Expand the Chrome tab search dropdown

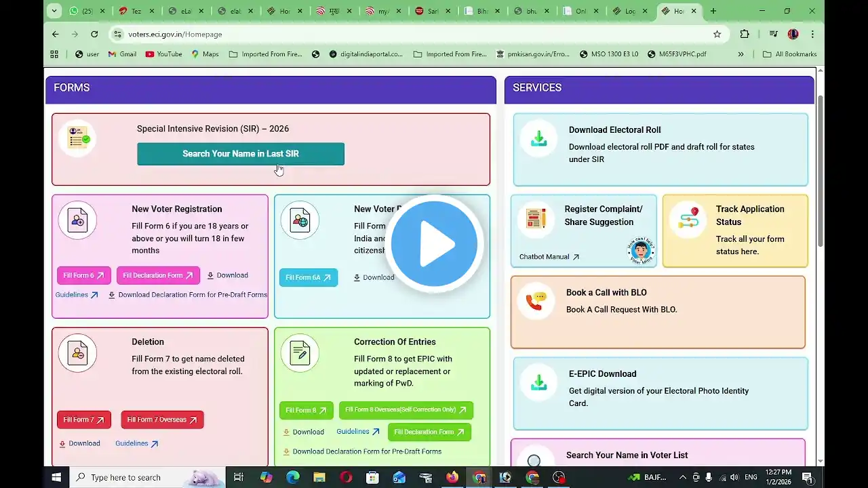coord(54,11)
